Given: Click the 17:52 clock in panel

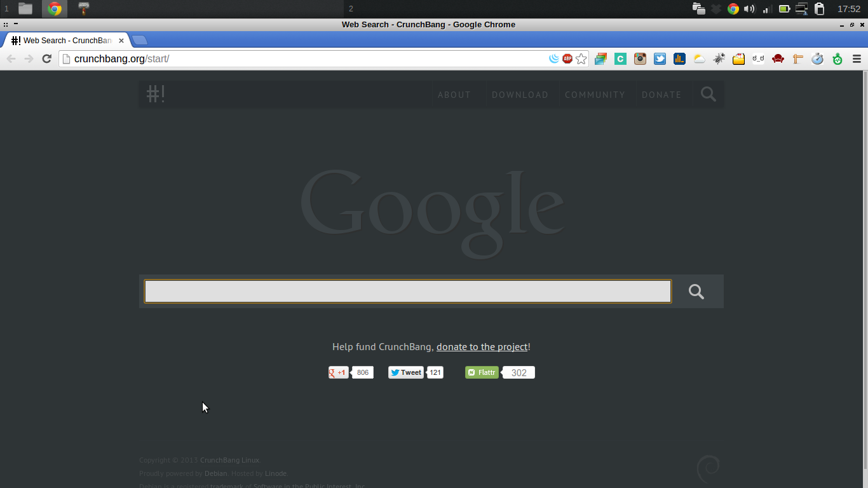Looking at the screenshot, I should point(849,9).
